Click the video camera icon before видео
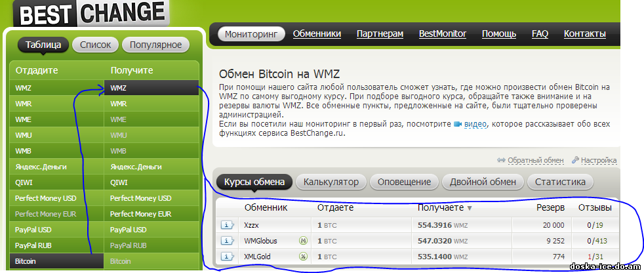 [x=458, y=124]
